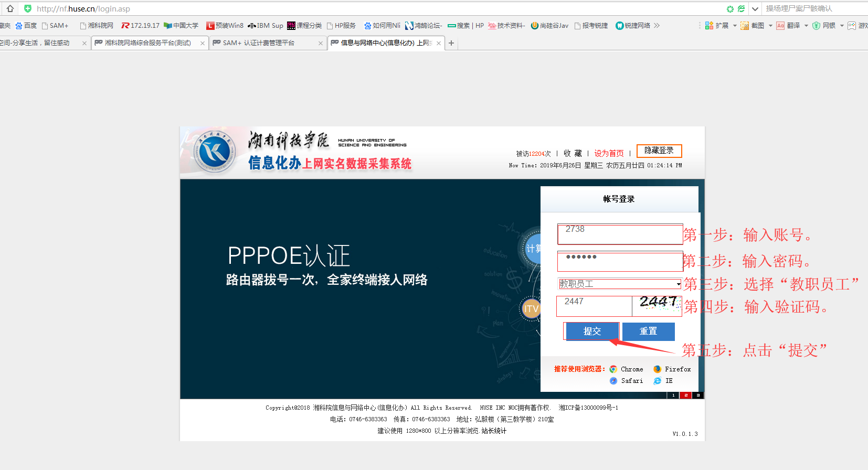Open dropdown arrow next to 截图
868x470 pixels.
770,26
